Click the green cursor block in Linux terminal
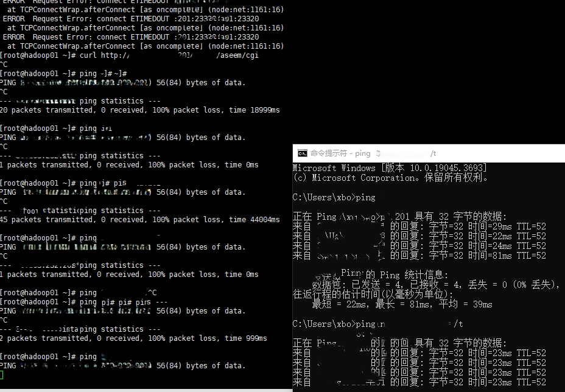 tap(1, 375)
